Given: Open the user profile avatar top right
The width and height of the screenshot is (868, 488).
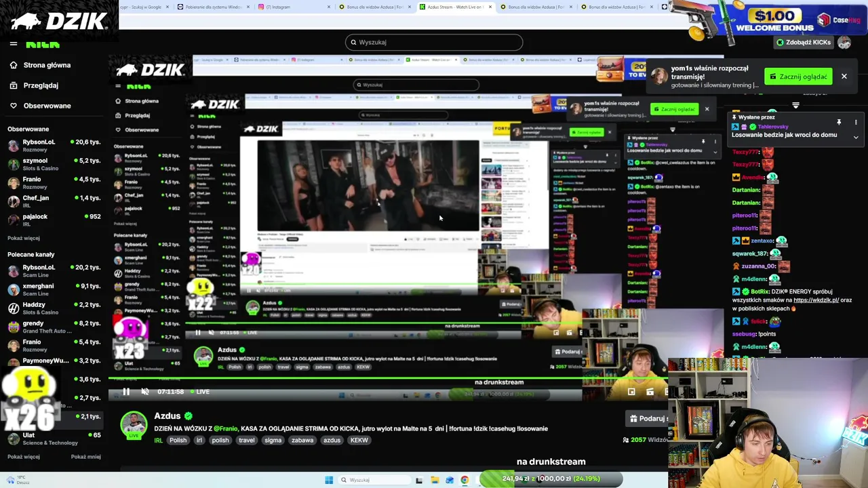Looking at the screenshot, I should tap(844, 42).
